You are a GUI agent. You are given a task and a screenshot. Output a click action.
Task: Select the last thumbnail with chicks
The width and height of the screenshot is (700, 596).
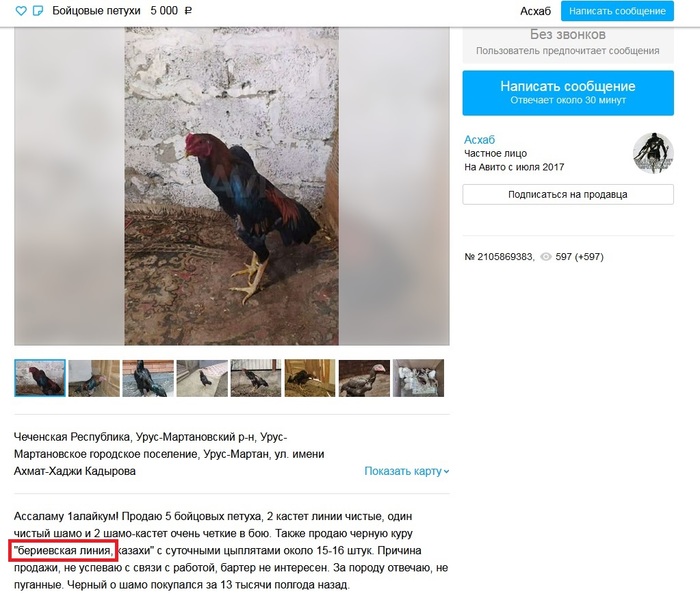(418, 378)
